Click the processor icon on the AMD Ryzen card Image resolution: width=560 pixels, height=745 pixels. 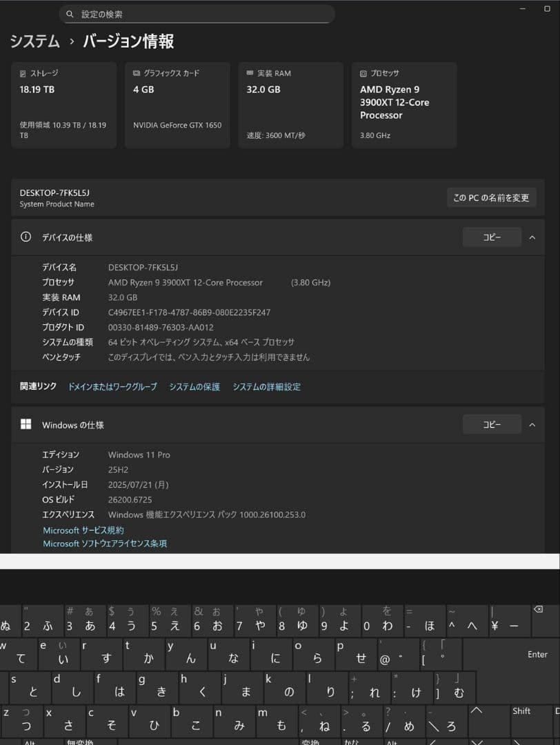coord(362,73)
